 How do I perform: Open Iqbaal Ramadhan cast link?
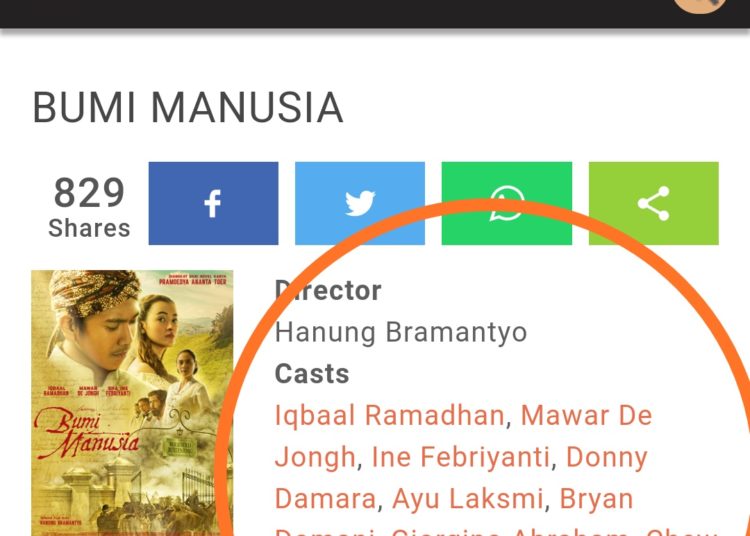click(x=389, y=415)
